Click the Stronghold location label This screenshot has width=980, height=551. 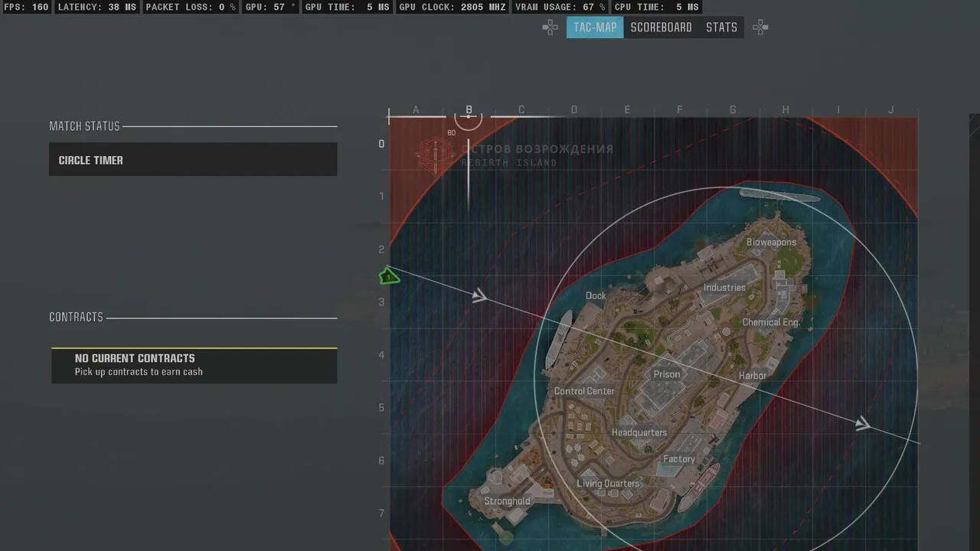click(507, 501)
